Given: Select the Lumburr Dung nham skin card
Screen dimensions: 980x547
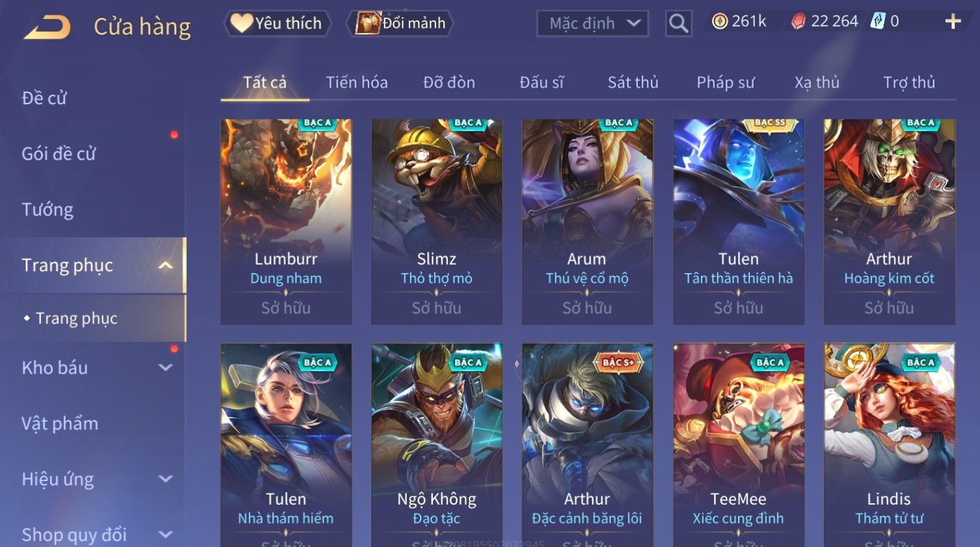Looking at the screenshot, I should coord(286,222).
